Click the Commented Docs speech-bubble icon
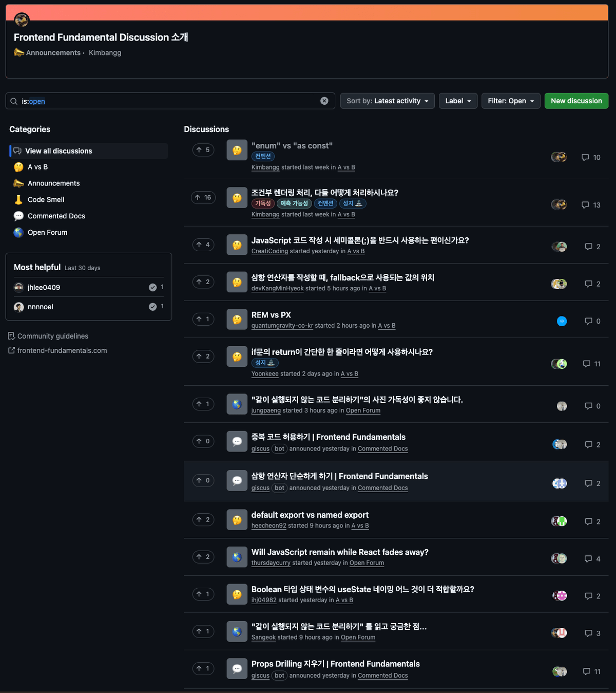This screenshot has height=693, width=616. pyautogui.click(x=18, y=216)
